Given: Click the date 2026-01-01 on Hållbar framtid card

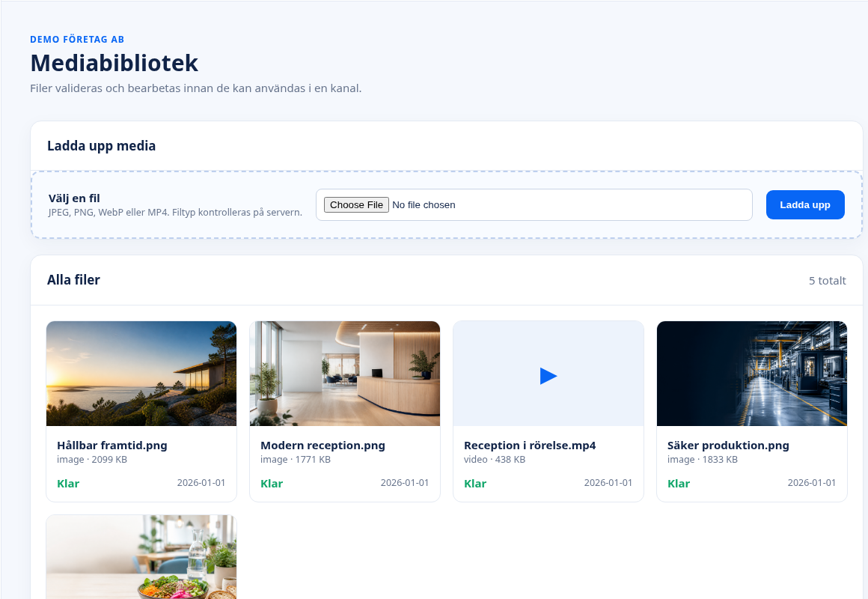Looking at the screenshot, I should pos(201,483).
